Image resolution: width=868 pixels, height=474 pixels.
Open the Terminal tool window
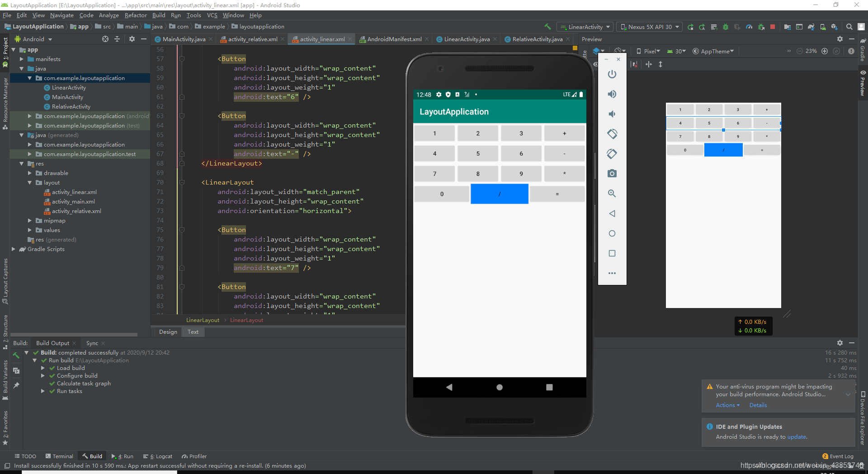click(x=59, y=456)
